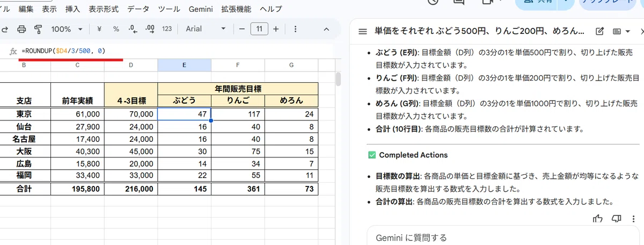Open the データ menu
This screenshot has width=644, height=245.
[139, 10]
